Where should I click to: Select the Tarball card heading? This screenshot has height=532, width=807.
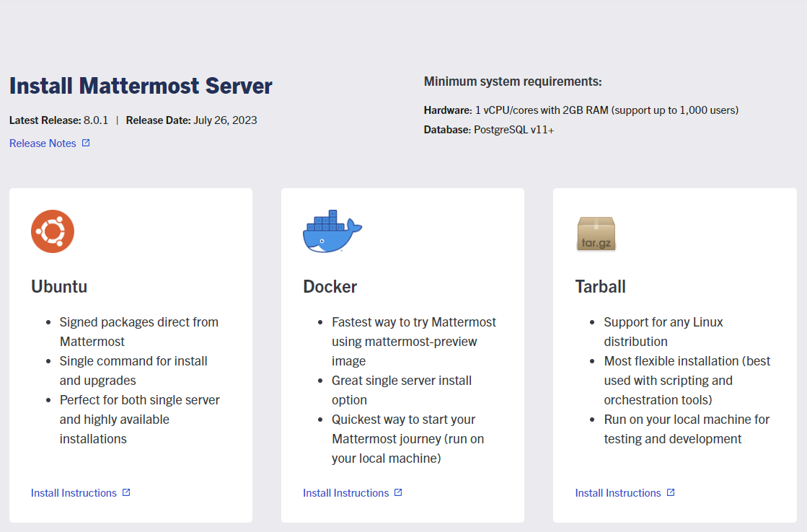pyautogui.click(x=600, y=287)
